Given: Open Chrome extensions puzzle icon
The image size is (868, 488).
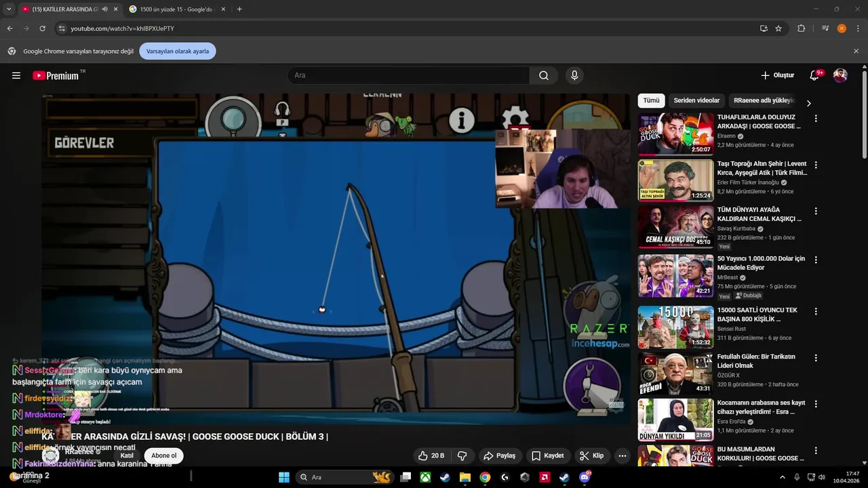Looking at the screenshot, I should point(801,28).
